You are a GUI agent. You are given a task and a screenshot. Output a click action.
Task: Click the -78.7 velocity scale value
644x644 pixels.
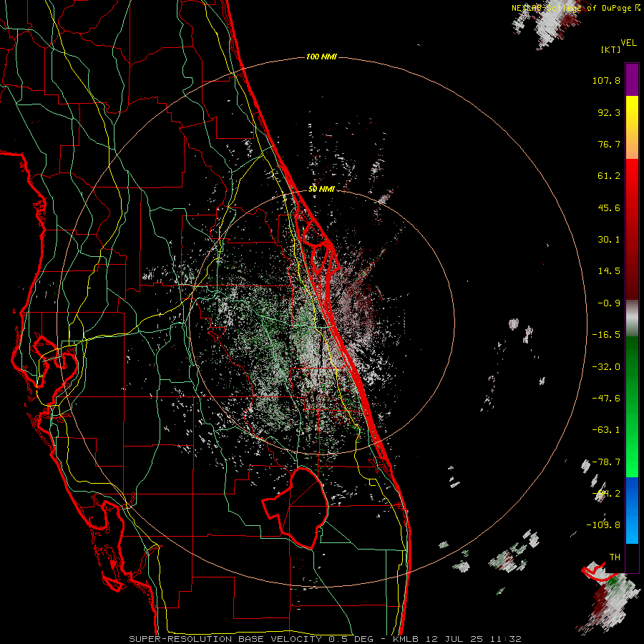click(x=606, y=462)
